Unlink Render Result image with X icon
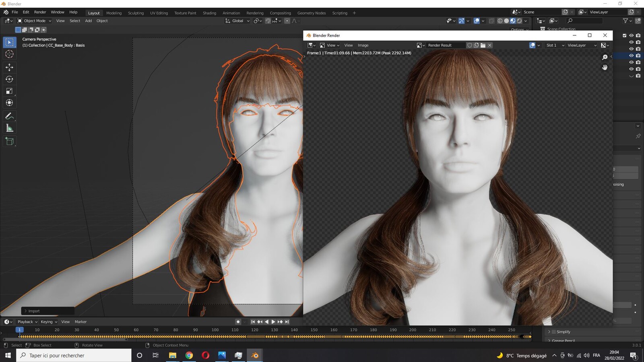This screenshot has height=362, width=644. tap(490, 45)
